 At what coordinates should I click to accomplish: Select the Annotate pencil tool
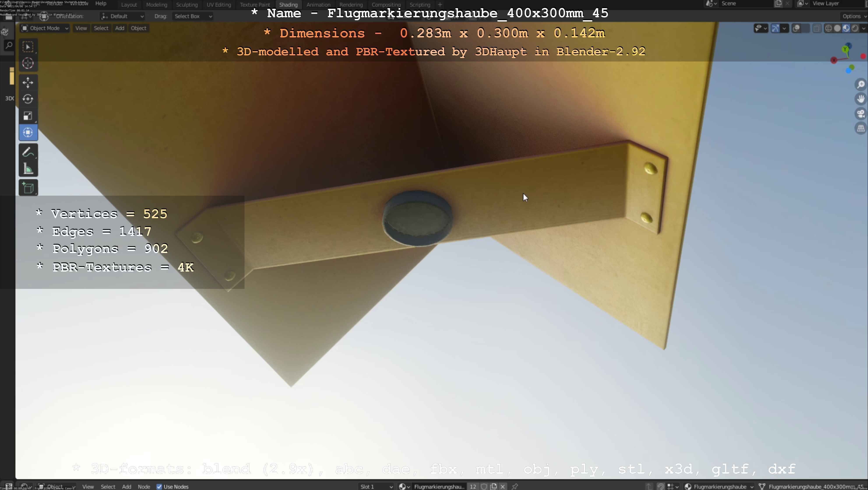tap(28, 152)
